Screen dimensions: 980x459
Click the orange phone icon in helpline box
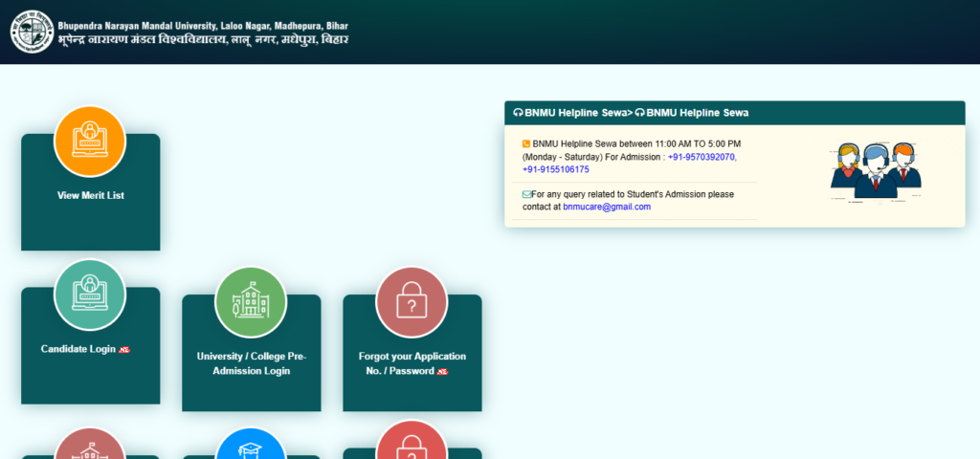pos(526,143)
